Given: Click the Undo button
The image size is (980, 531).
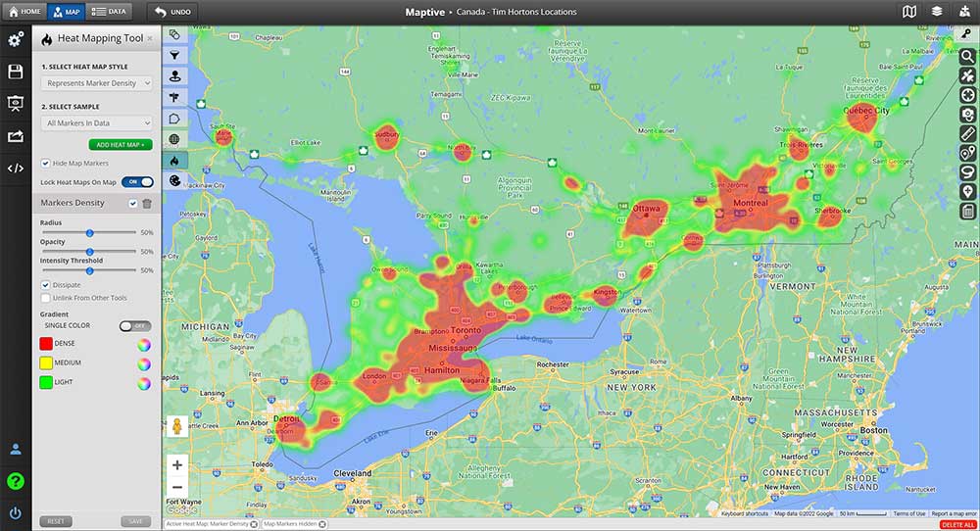Looking at the screenshot, I should coord(172,11).
